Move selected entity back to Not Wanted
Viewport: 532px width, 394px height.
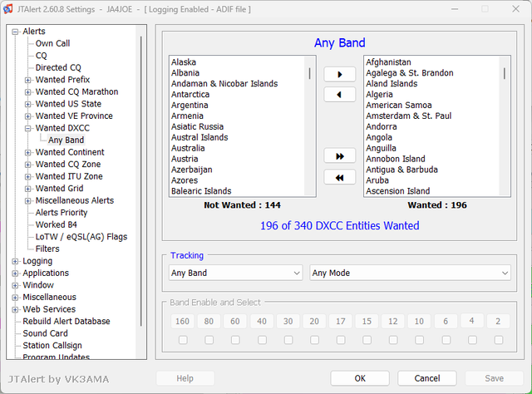tap(340, 95)
